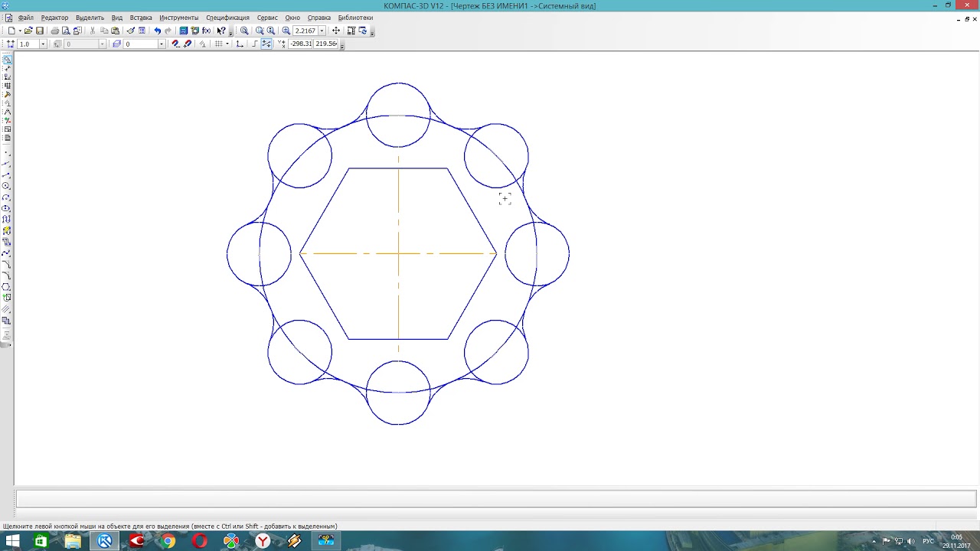Screen dimensions: 980x551
Task: Click the Y coordinate field showing 219.56
Action: (327, 44)
